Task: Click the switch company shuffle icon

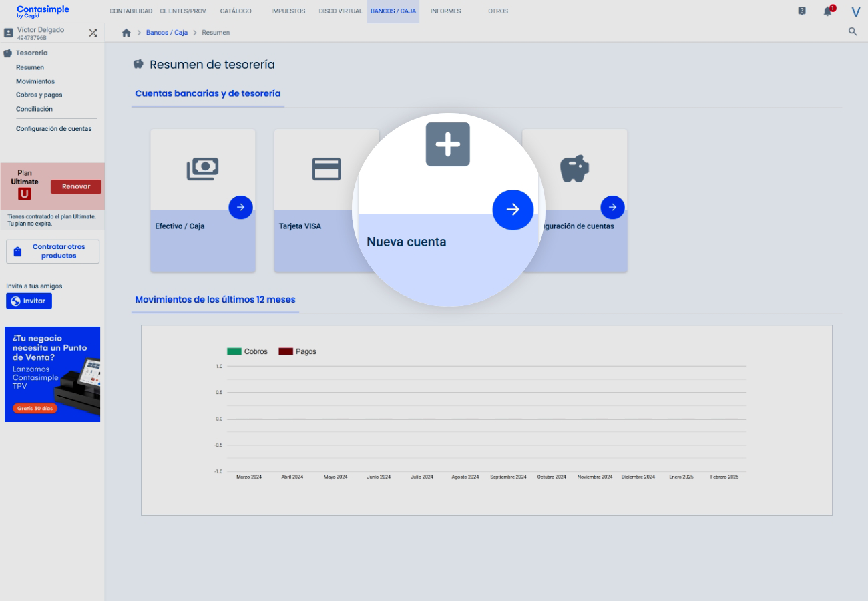Action: (93, 32)
